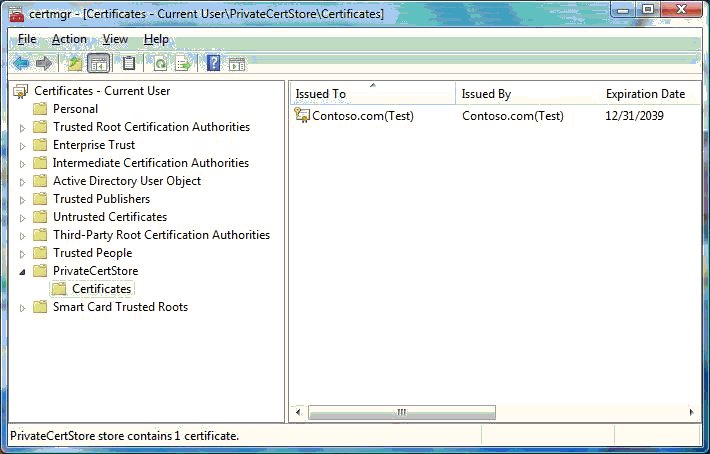This screenshot has width=710, height=454.
Task: Click the horizontal scrollbar thumb
Action: (402, 412)
